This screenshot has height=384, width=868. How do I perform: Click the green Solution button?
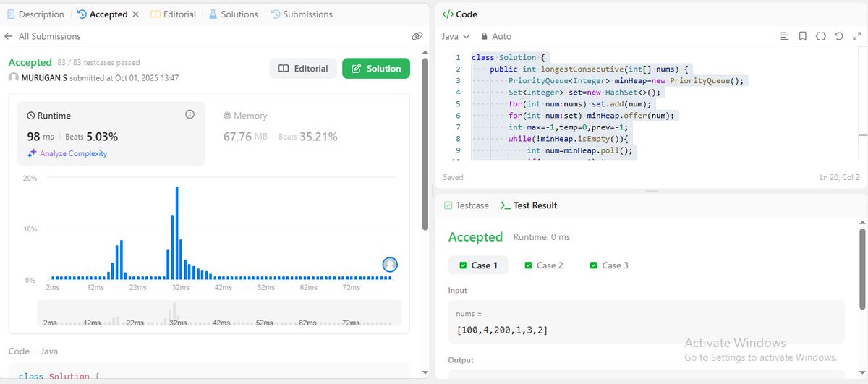pyautogui.click(x=376, y=69)
